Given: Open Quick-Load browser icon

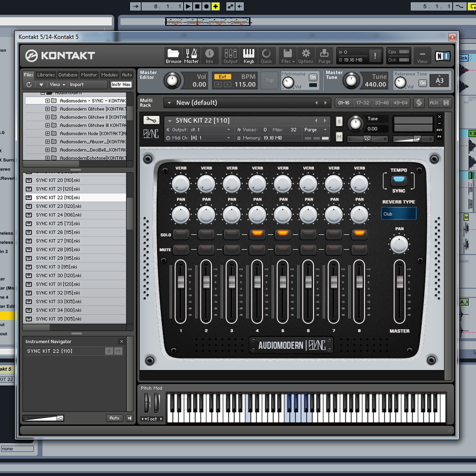Looking at the screenshot, I should (266, 56).
